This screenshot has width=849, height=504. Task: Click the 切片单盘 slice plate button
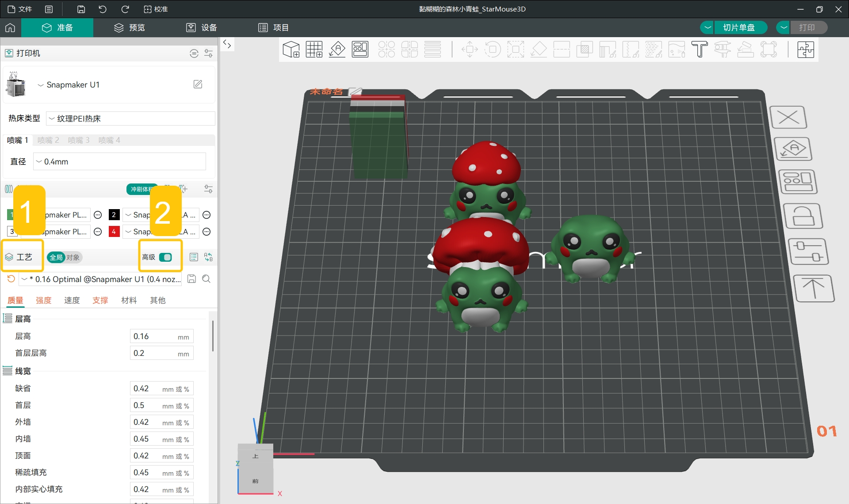pyautogui.click(x=738, y=27)
